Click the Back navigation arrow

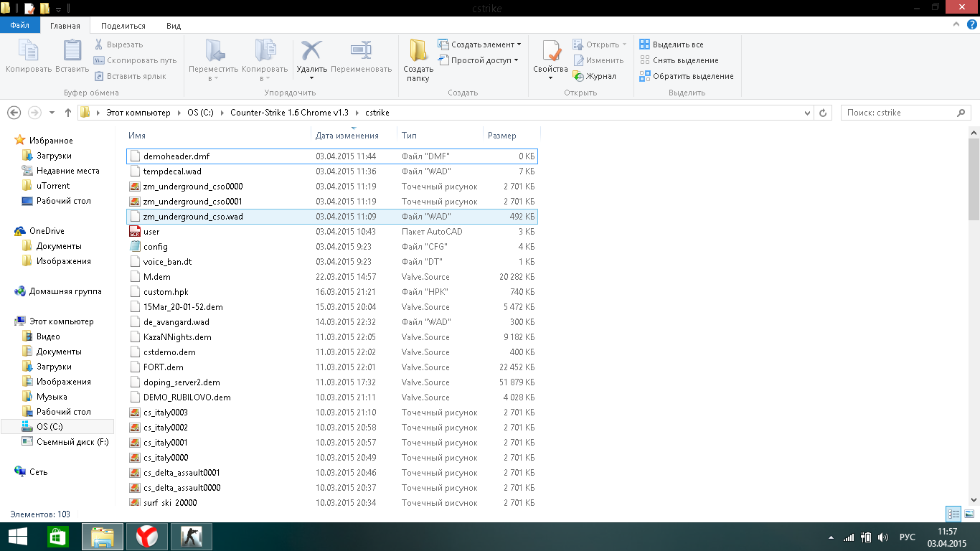[14, 113]
